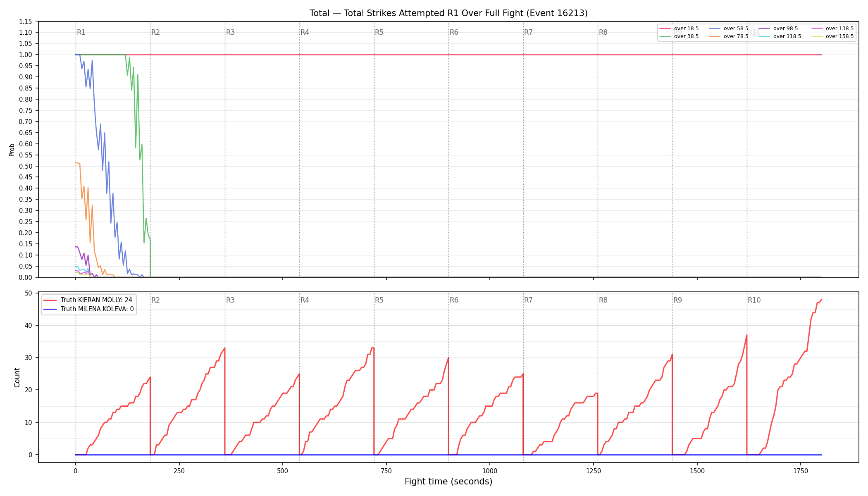The image size is (868, 496).
Task: Click the R4 round label in top chart
Action: point(305,32)
